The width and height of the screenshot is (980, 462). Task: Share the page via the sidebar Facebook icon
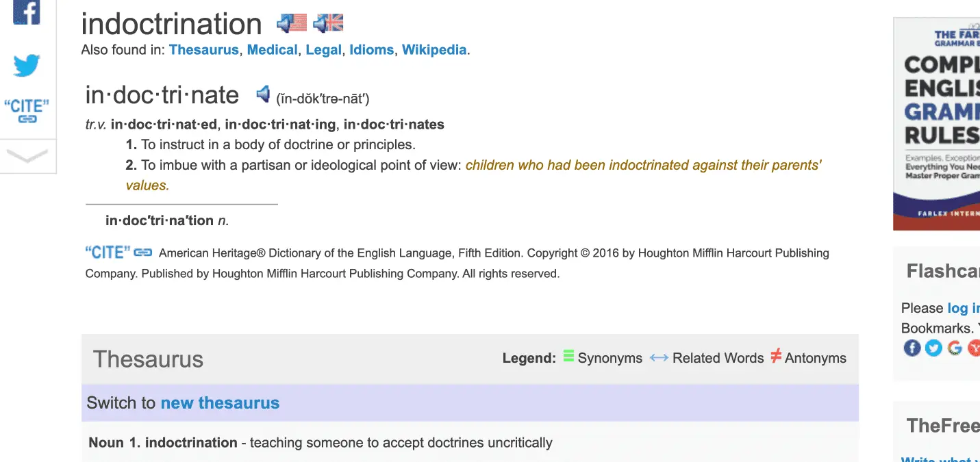tap(27, 12)
